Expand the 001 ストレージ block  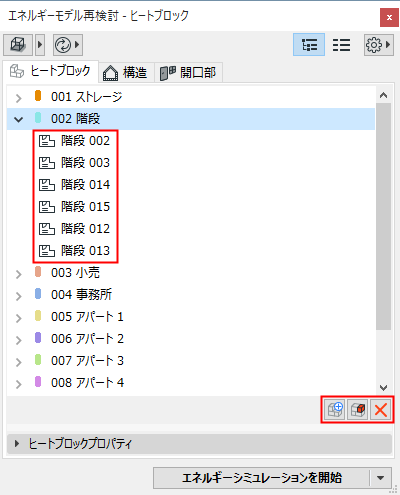19,98
